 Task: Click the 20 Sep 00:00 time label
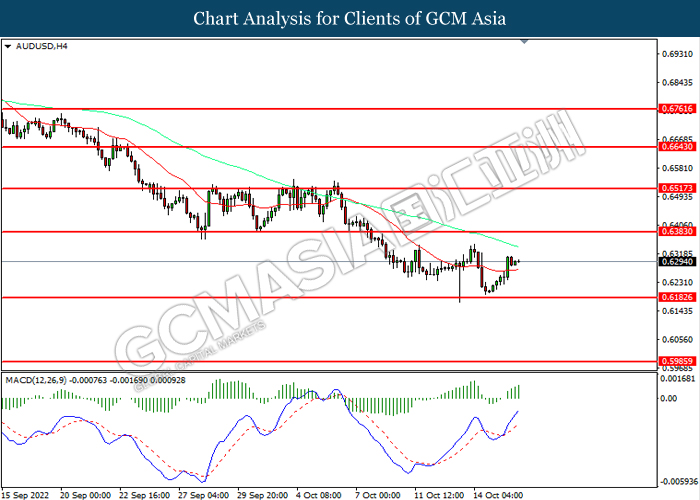86,495
